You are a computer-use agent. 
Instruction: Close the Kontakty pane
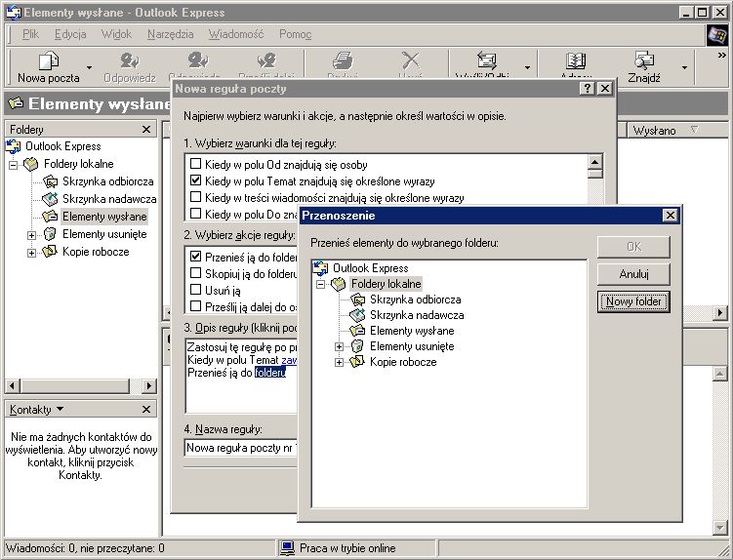[x=146, y=409]
